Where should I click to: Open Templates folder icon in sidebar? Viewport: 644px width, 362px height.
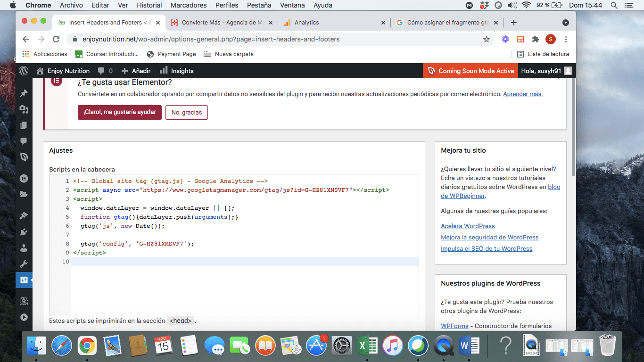pyautogui.click(x=24, y=194)
